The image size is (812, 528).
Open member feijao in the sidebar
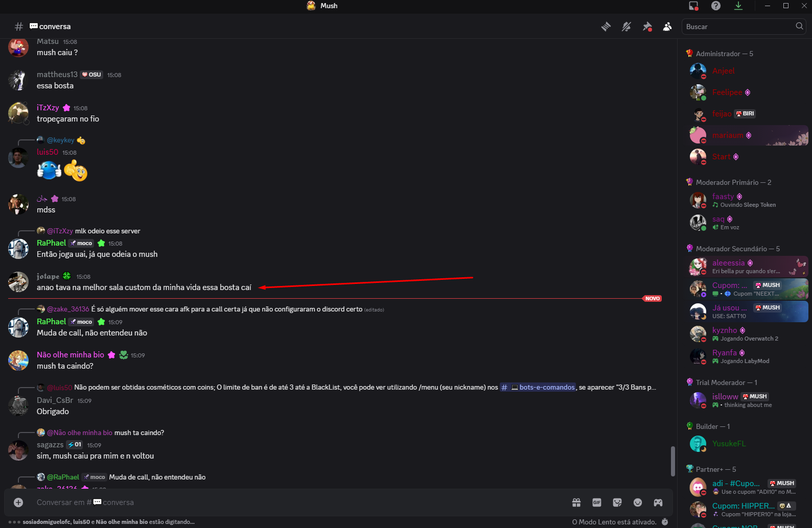748,114
